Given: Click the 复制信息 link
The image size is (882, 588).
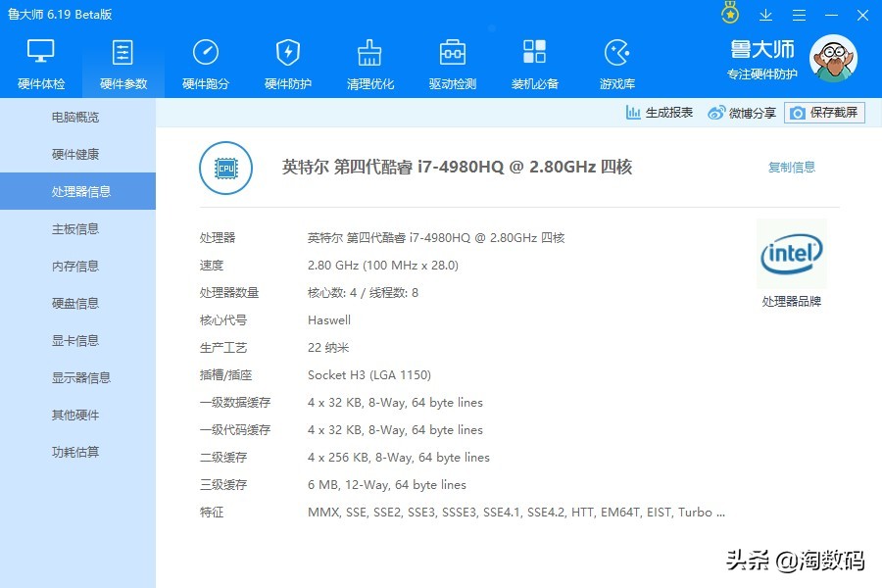Looking at the screenshot, I should pos(792,167).
